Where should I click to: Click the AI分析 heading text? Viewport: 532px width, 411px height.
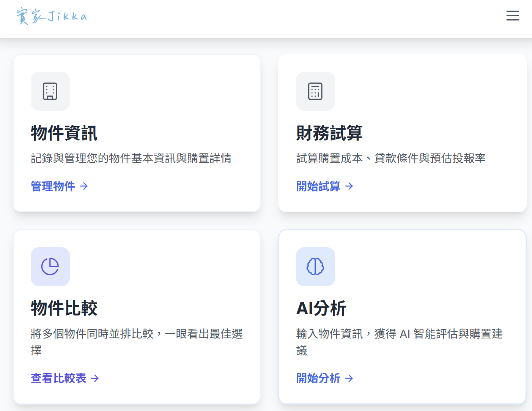point(321,309)
